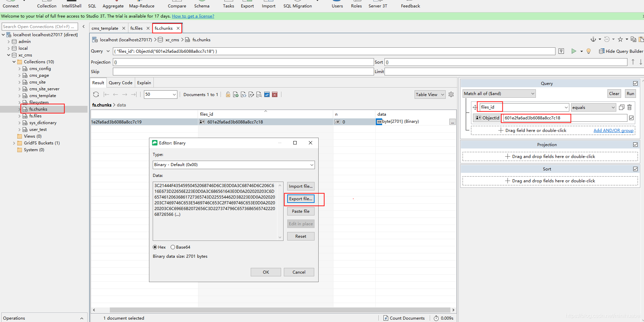
Task: Click the search in document icon
Action: click(x=259, y=94)
